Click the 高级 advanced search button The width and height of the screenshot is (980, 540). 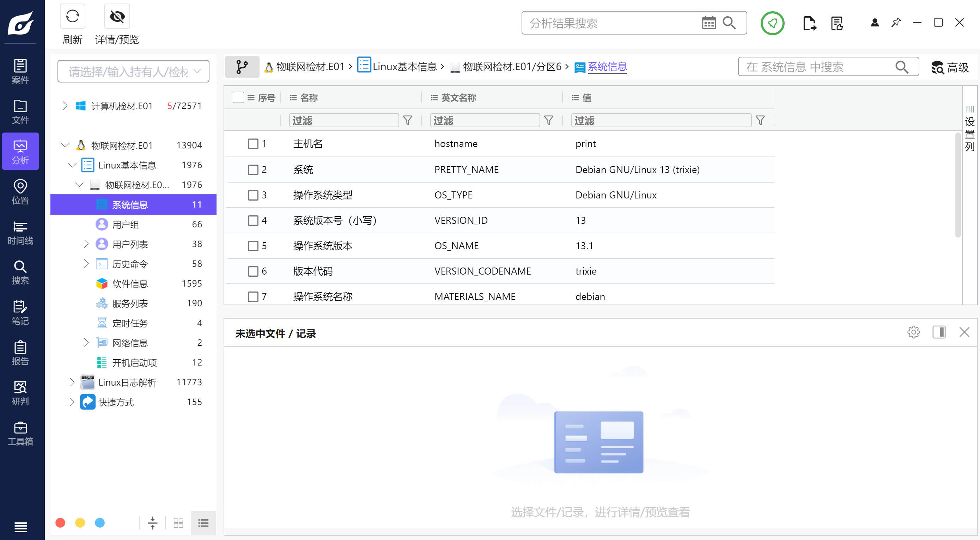950,67
